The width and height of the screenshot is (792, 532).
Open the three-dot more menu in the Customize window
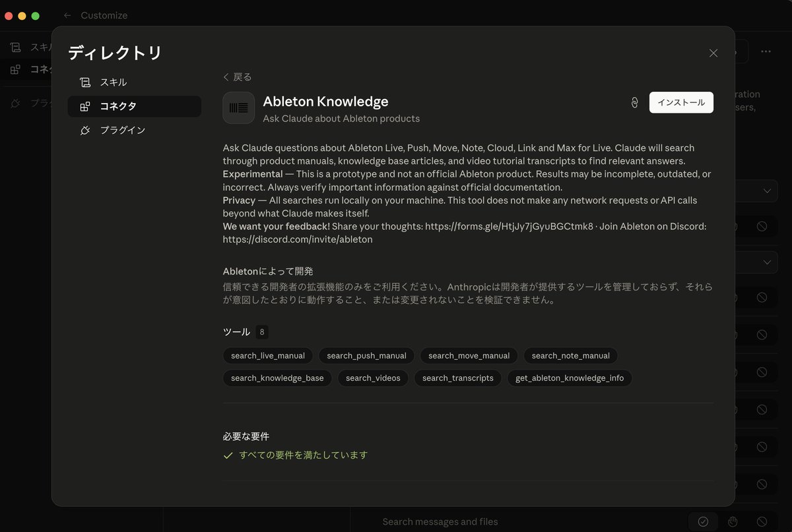point(766,51)
